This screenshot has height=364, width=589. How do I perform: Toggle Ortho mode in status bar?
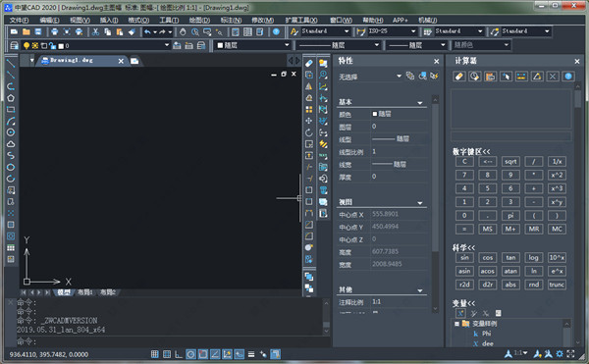pyautogui.click(x=179, y=354)
